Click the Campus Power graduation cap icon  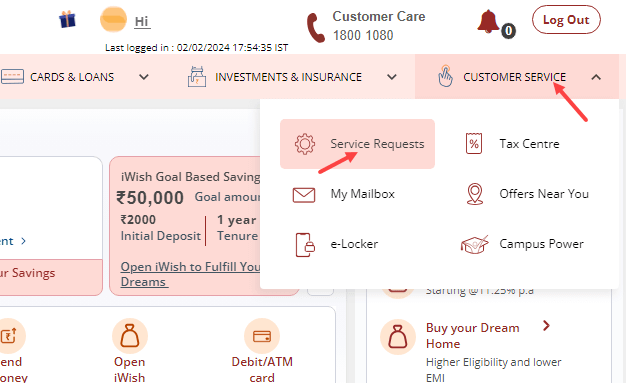(474, 244)
